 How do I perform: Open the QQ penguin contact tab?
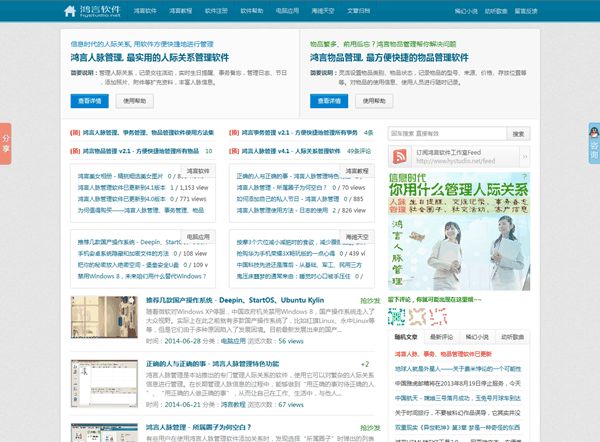(x=594, y=143)
